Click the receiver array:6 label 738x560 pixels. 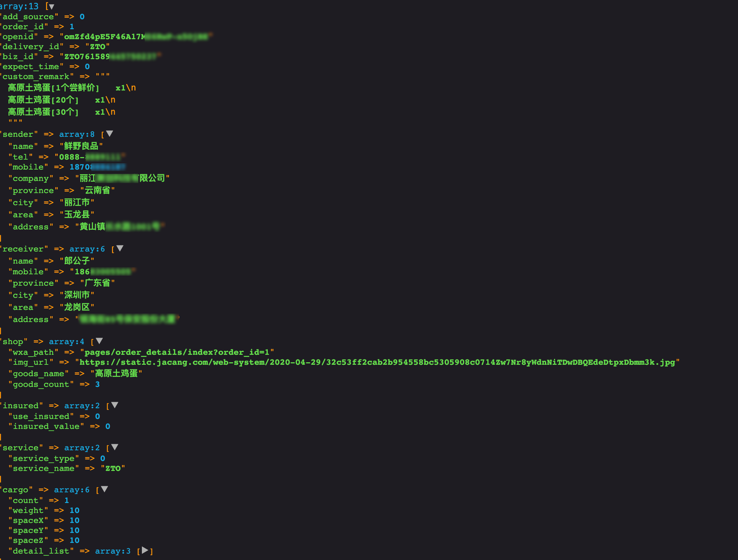pos(87,249)
